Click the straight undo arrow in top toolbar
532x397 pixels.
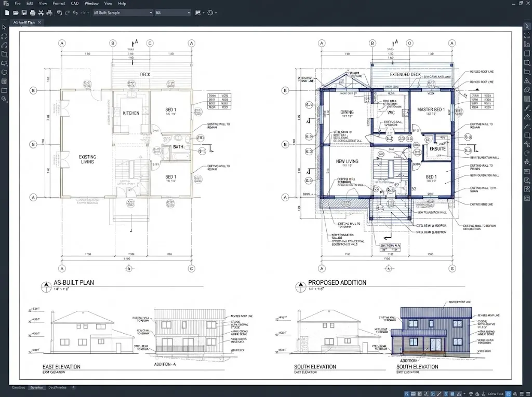point(75,13)
